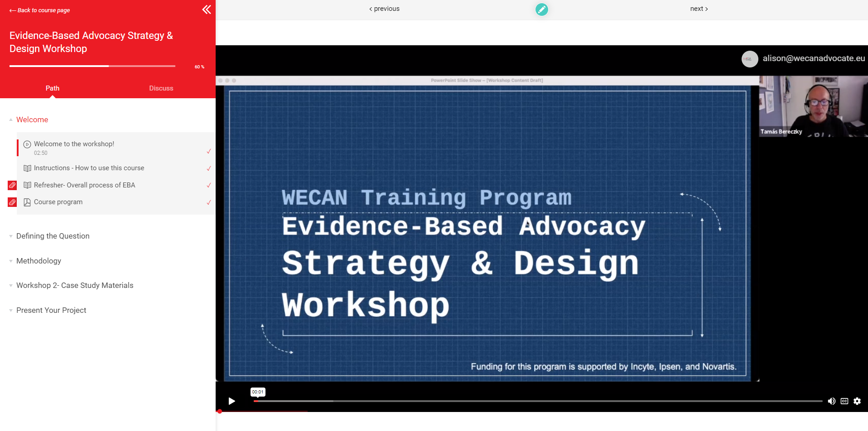Click checkmark of Welcome to the workshop
Viewport: 868px width, 431px height.
209,151
